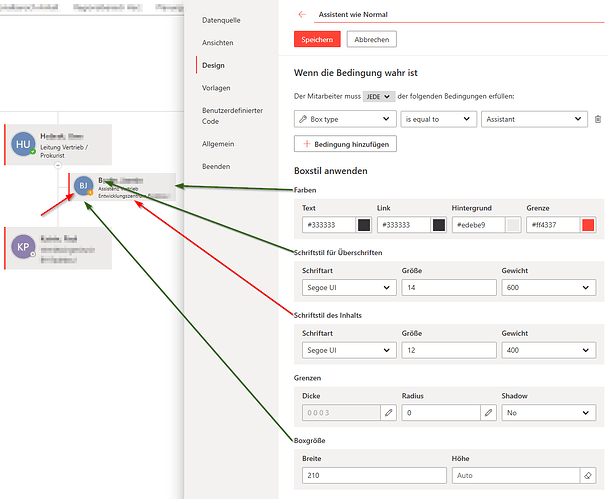The height and width of the screenshot is (499, 608).
Task: Click Bedingung hinzufügen
Action: click(345, 144)
